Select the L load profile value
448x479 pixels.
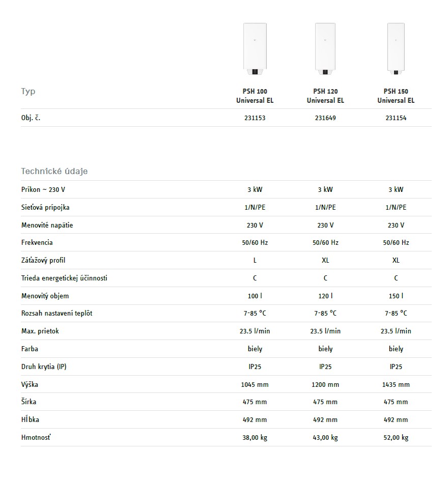coord(255,260)
